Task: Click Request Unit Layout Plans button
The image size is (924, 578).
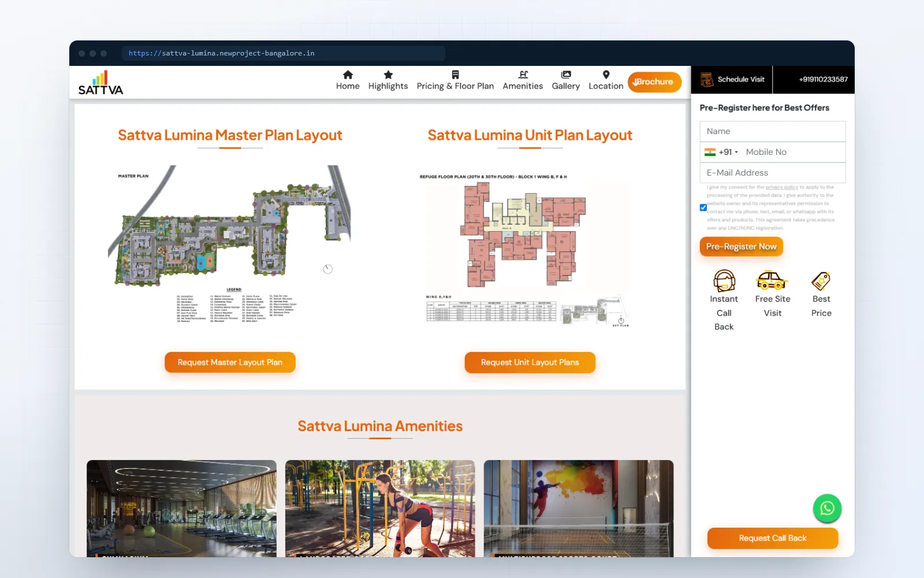Action: pos(530,362)
